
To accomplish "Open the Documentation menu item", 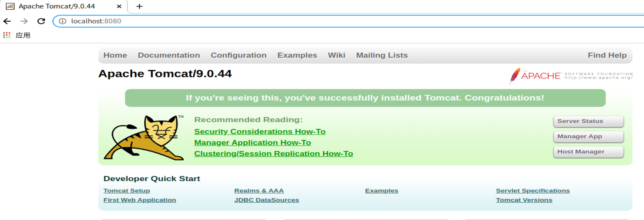I will (169, 55).
